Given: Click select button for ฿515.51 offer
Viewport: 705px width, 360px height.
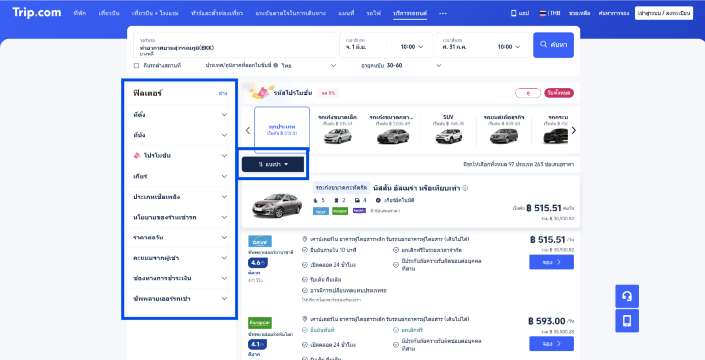Looking at the screenshot, I should pos(551,262).
